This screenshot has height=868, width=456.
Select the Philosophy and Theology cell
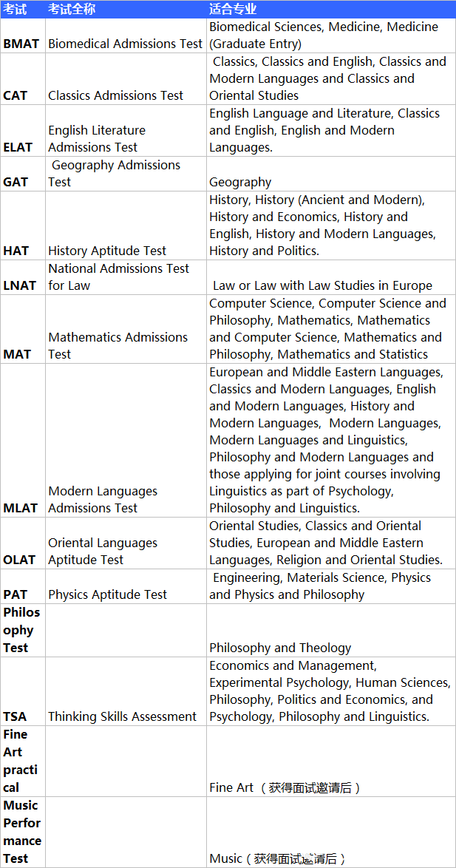[x=331, y=631]
